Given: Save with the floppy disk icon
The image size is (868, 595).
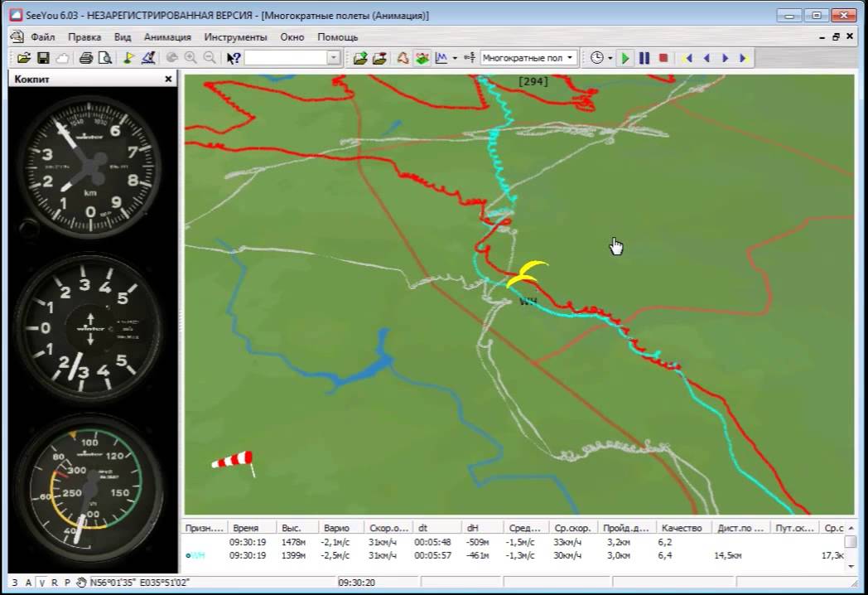Looking at the screenshot, I should pyautogui.click(x=43, y=58).
